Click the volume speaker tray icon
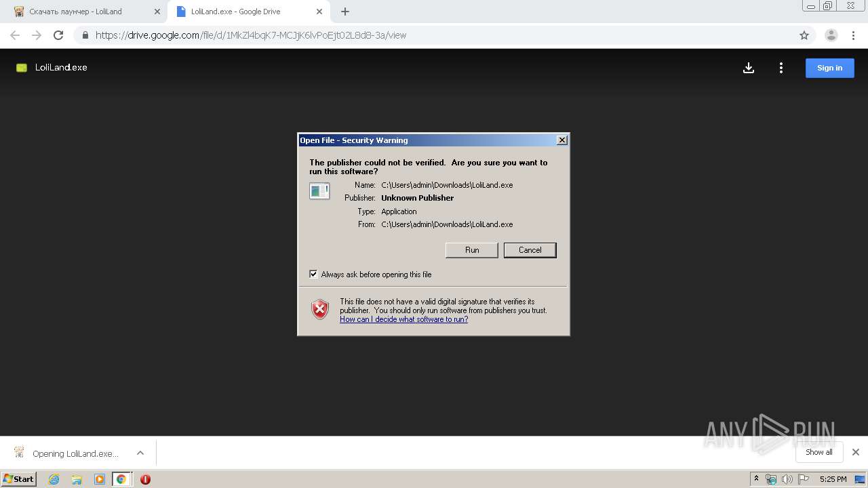This screenshot has height=488, width=868. [x=787, y=479]
